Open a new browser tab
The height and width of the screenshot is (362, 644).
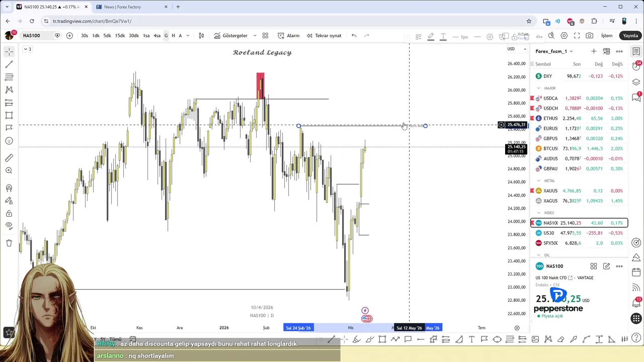pyautogui.click(x=178, y=7)
